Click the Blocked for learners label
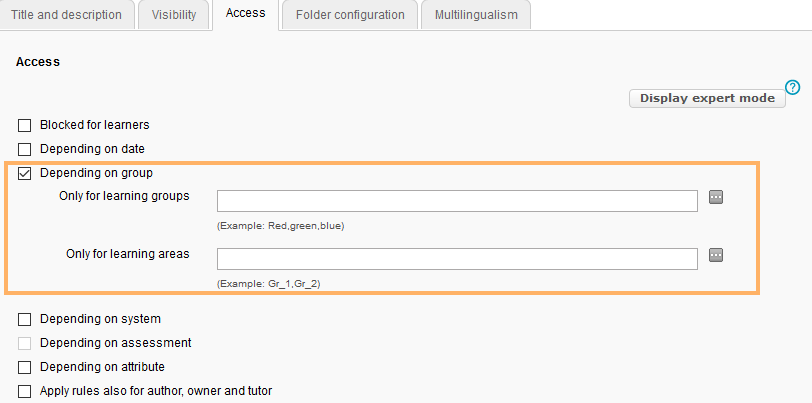The image size is (812, 403). click(95, 126)
